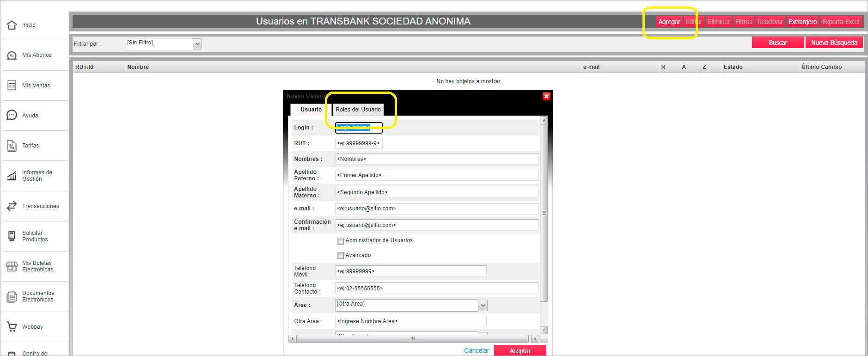
Task: Click the Reactivar toolbar button
Action: coord(770,22)
